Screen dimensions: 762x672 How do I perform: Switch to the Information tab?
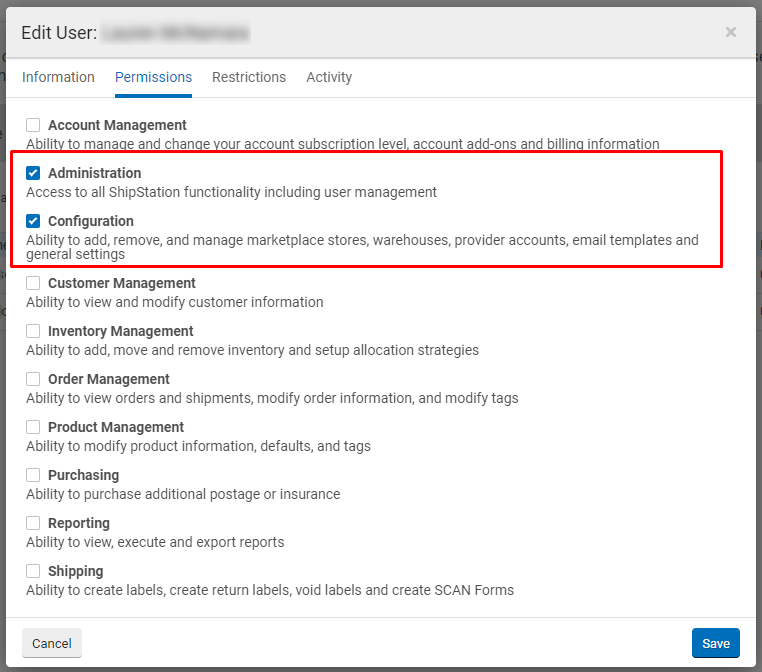click(x=58, y=77)
